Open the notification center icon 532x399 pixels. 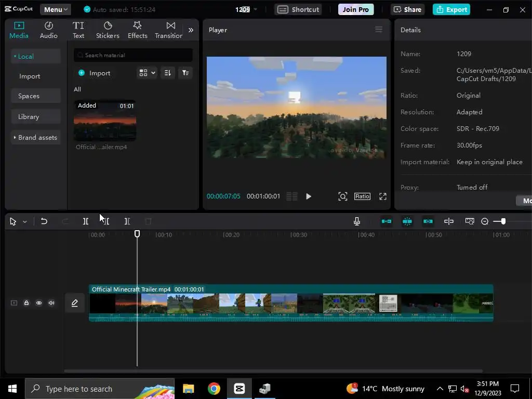click(x=515, y=389)
